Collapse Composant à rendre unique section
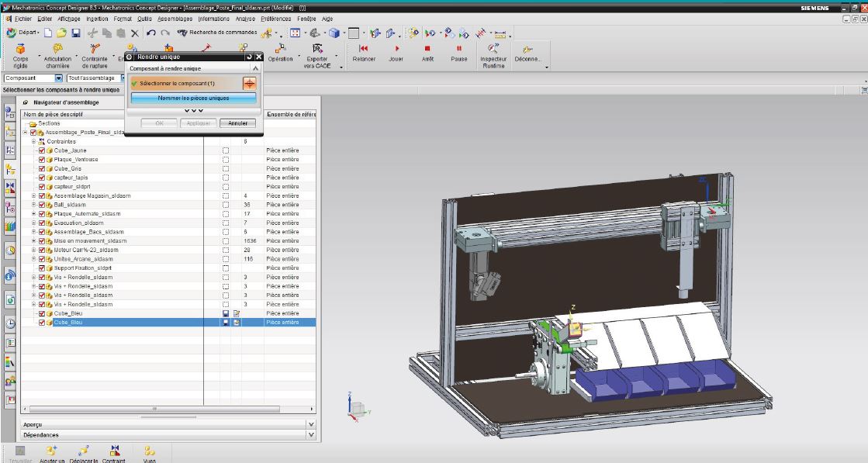This screenshot has width=868, height=463. [x=255, y=68]
